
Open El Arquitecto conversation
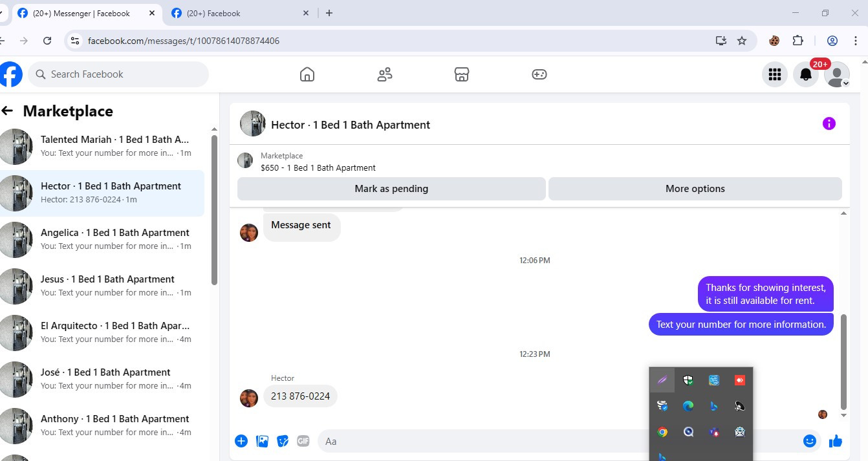pos(102,332)
